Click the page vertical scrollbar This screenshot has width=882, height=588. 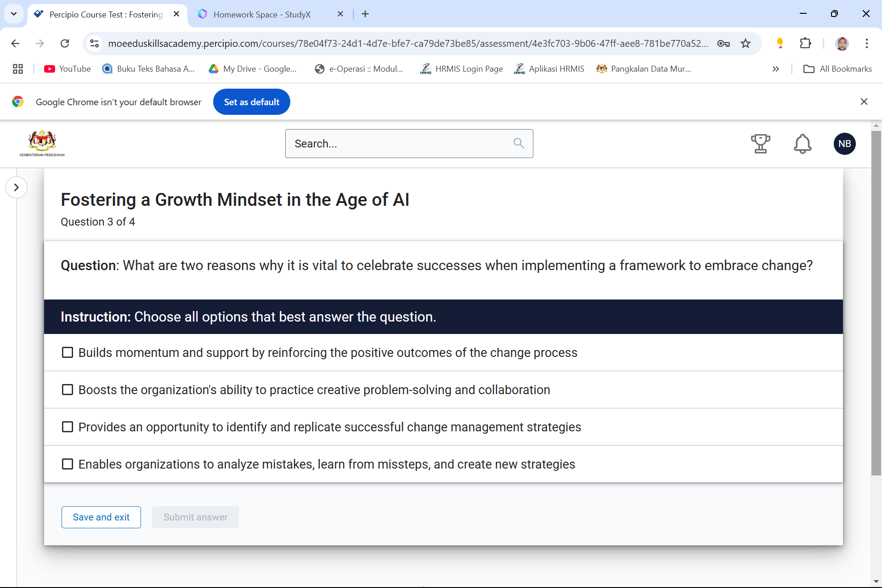click(876, 303)
